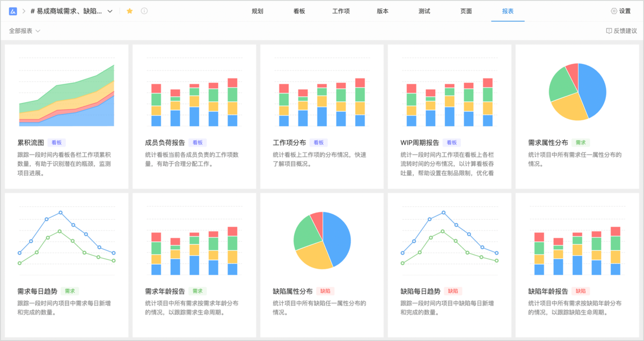The height and width of the screenshot is (341, 644).
Task: Open the 测试 tab
Action: coord(424,11)
